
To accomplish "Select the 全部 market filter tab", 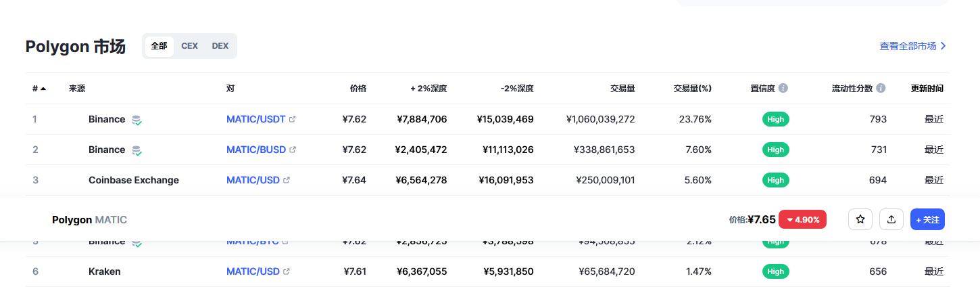I will tap(159, 46).
